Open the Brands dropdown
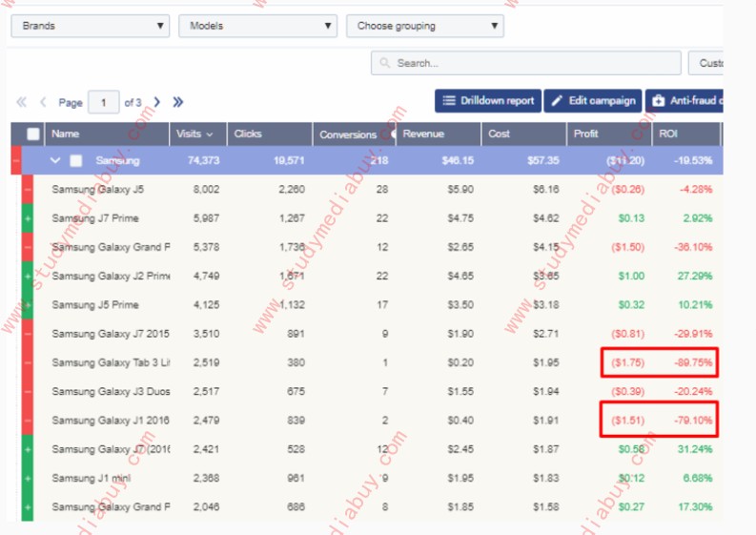The image size is (756, 535). [x=91, y=26]
